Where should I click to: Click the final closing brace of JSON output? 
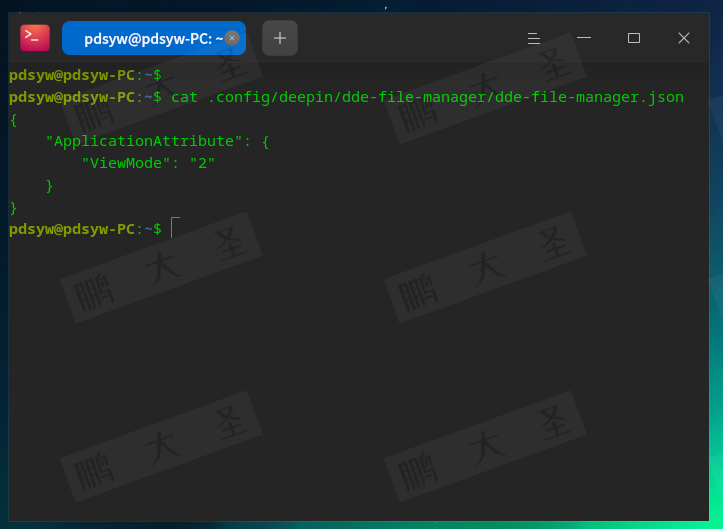tap(13, 208)
